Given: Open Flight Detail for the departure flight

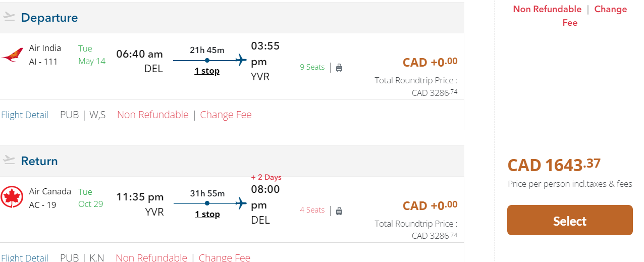Looking at the screenshot, I should coord(25,115).
